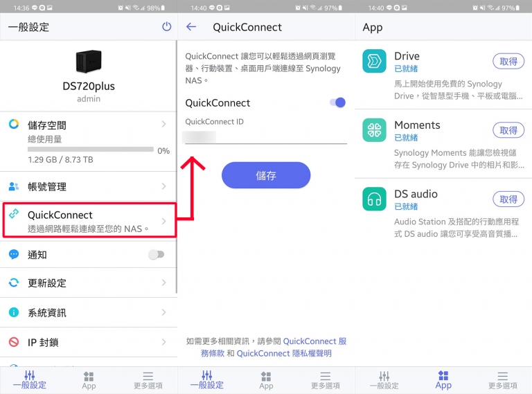Tap the IP 封鎖 blocked icon

coord(14,342)
